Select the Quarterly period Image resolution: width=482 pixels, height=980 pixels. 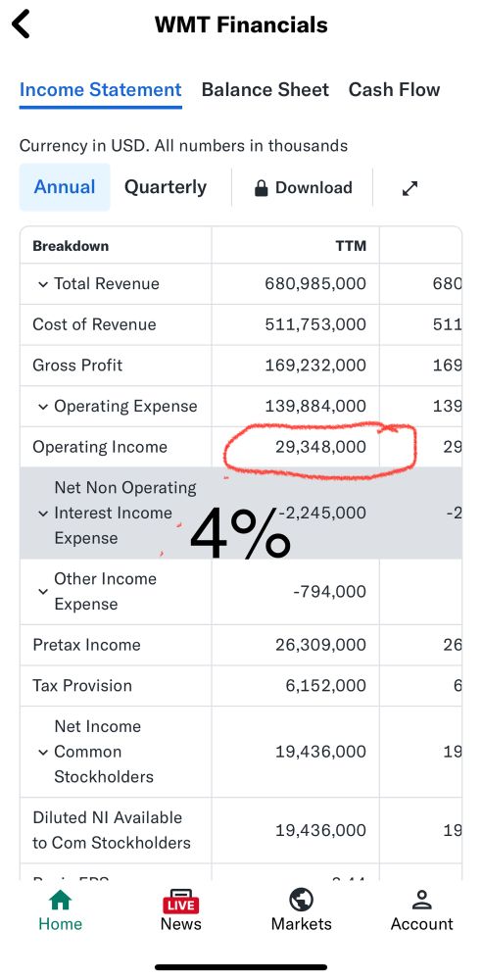tap(166, 187)
